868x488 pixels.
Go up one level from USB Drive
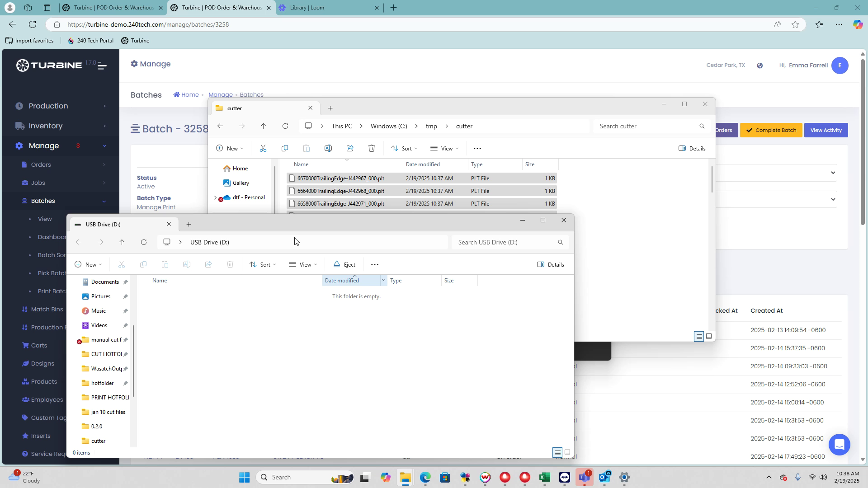click(122, 243)
